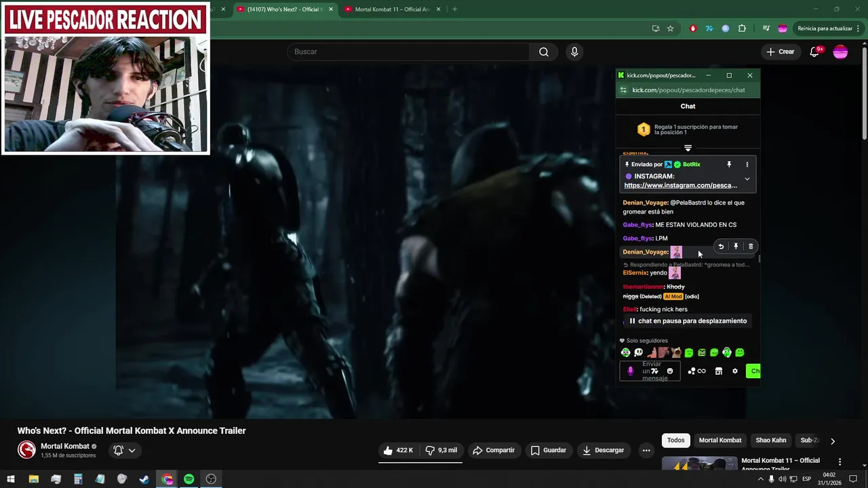
Task: Click the Guardar button
Action: (548, 450)
